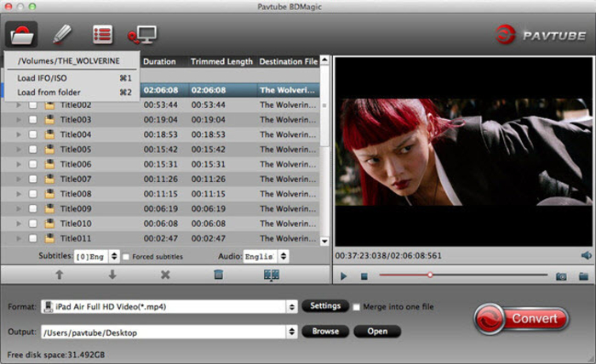The image size is (596, 364).
Task: Click the Duration column header
Action: [159, 61]
